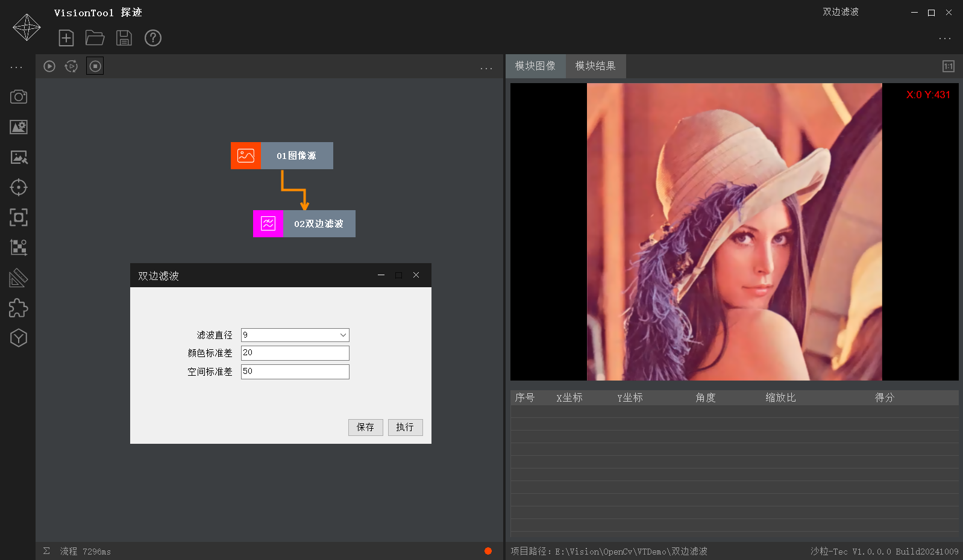The width and height of the screenshot is (963, 560).
Task: Create a new project file
Action: tap(66, 38)
